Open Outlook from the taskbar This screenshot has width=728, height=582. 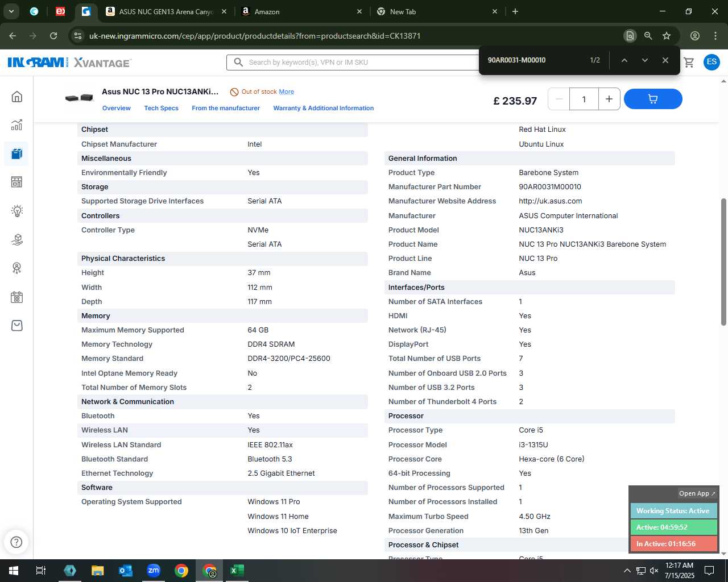point(126,571)
